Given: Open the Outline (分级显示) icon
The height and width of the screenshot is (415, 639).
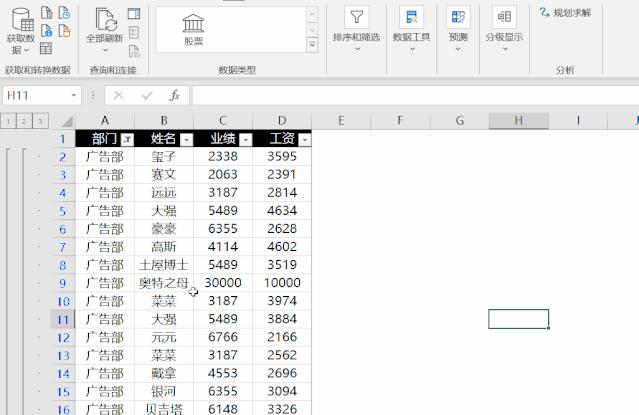Looking at the screenshot, I should (504, 17).
